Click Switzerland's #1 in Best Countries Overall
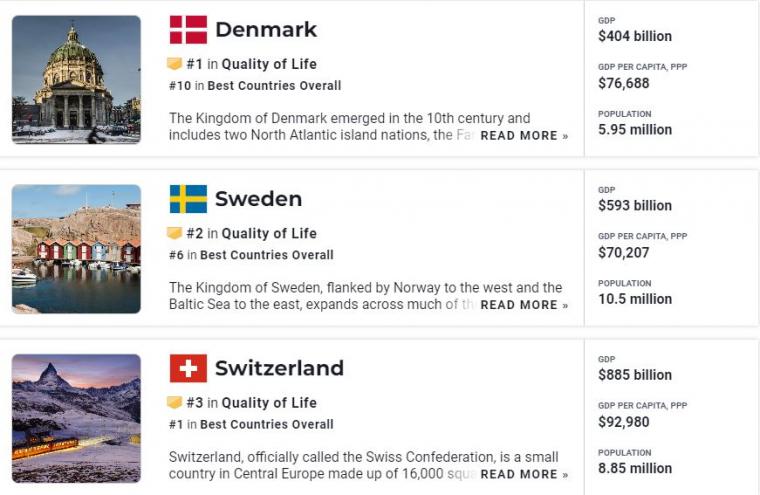Screen dimensions: 760x495 pyautogui.click(x=251, y=424)
